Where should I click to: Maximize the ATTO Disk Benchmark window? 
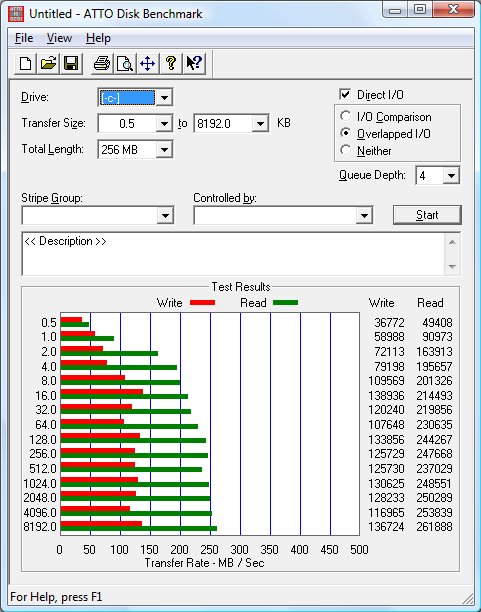420,10
